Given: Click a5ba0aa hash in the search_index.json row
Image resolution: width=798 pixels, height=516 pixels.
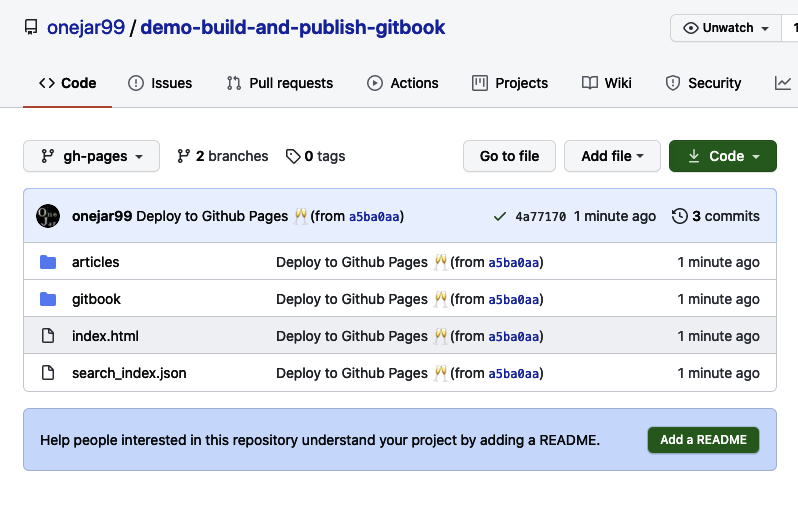Looking at the screenshot, I should 514,374.
